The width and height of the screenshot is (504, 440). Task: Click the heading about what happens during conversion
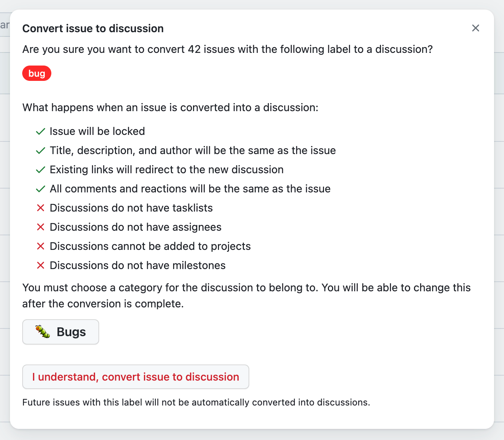click(170, 108)
